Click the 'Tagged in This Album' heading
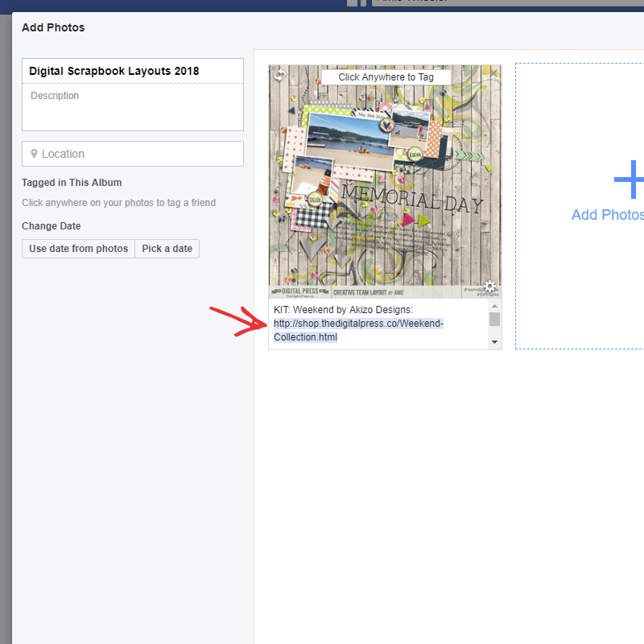This screenshot has width=644, height=644. (72, 183)
